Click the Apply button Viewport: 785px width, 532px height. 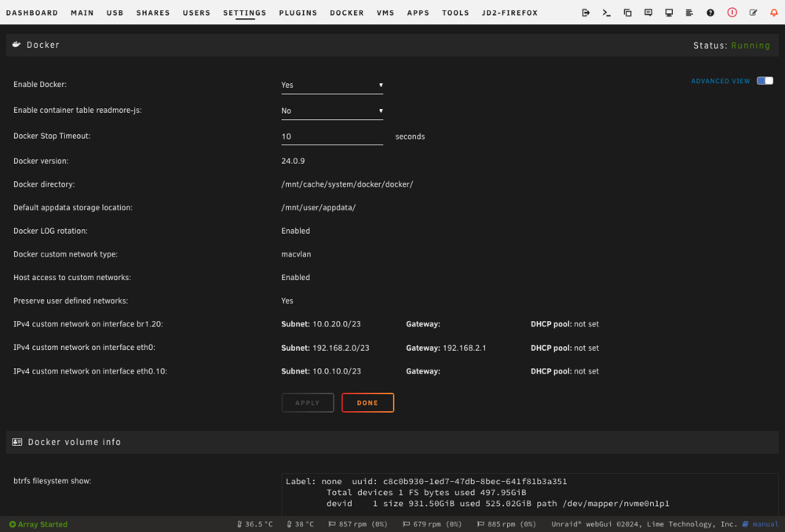(x=308, y=403)
